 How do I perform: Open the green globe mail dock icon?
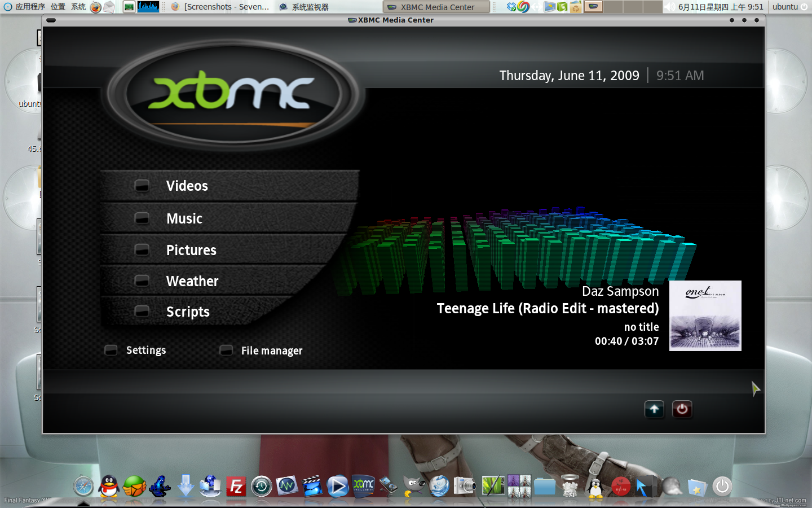(x=135, y=486)
